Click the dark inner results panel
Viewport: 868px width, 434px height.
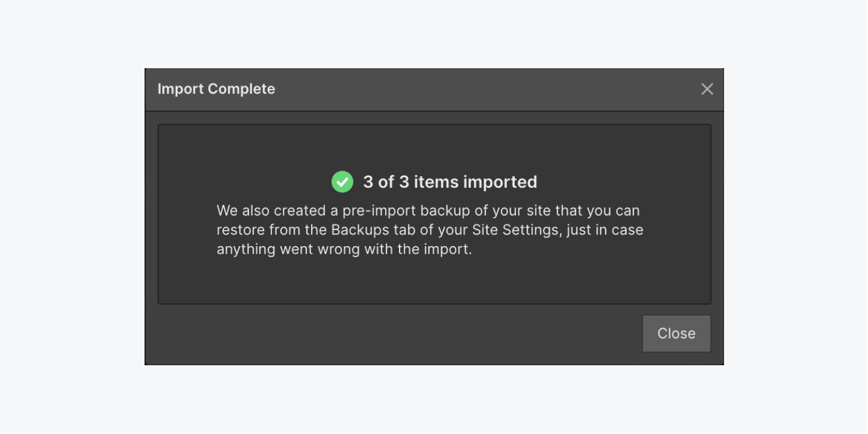coord(434,277)
